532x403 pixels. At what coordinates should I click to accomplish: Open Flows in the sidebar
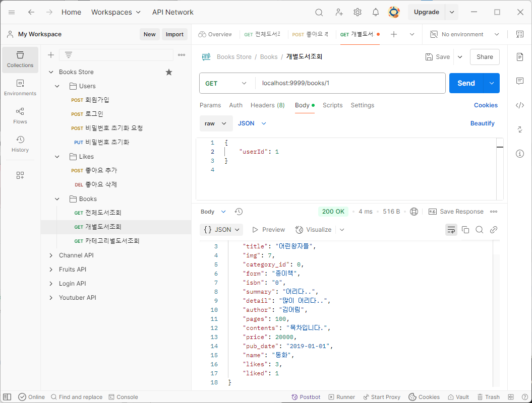pyautogui.click(x=20, y=116)
